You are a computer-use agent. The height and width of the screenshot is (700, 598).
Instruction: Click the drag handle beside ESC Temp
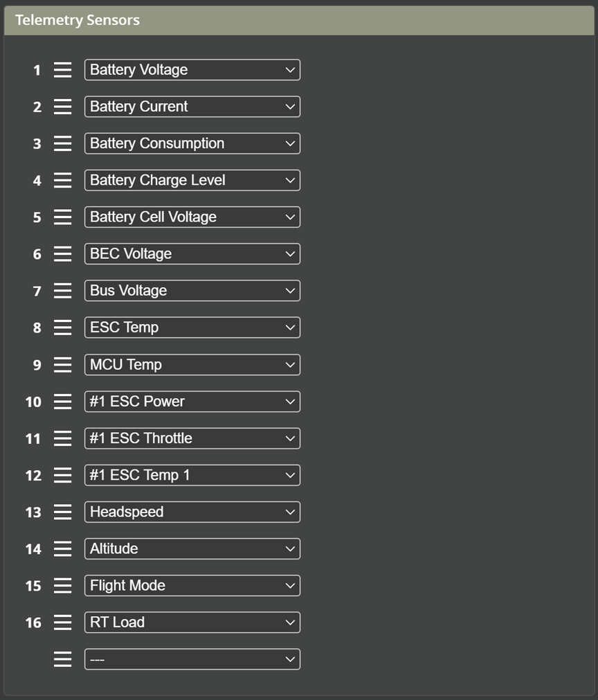[x=62, y=327]
